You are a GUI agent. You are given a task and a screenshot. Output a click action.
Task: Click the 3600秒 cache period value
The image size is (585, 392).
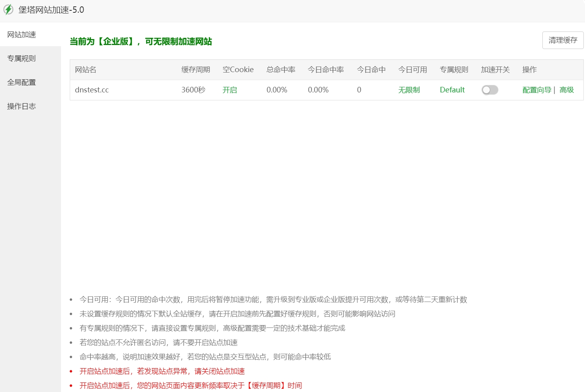tap(193, 90)
